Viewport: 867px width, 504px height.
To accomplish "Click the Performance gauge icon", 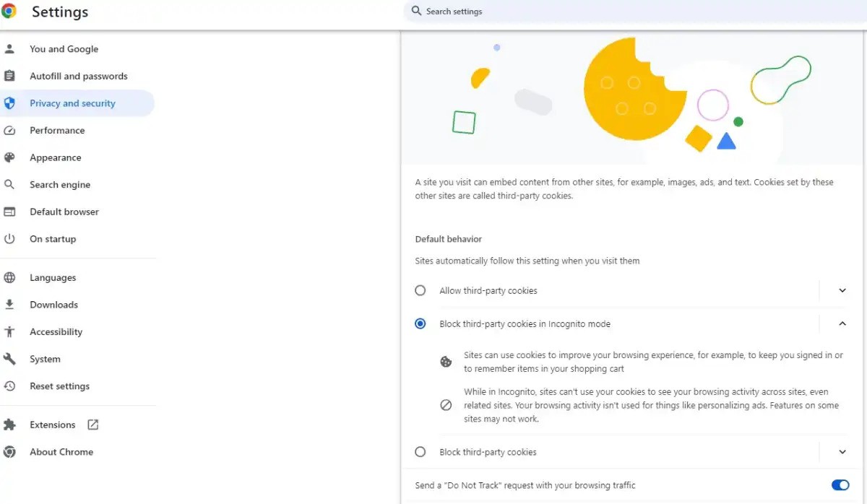I will 9,131.
